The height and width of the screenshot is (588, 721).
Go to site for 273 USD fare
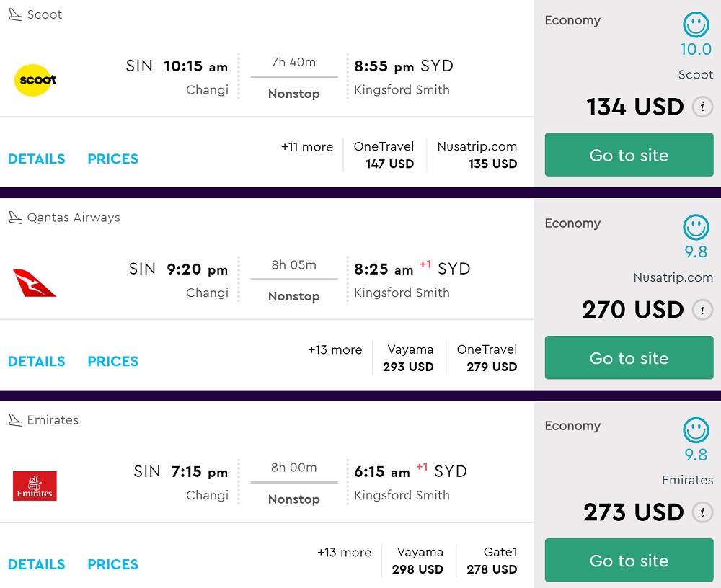629,561
